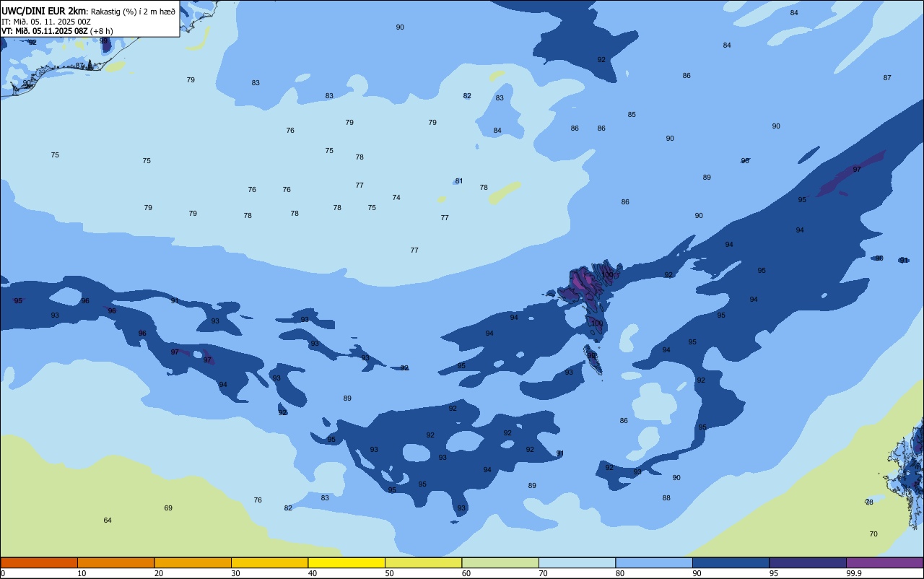Click the 'UWC/DINI EUR 2km' title text
The image size is (924, 579).
click(x=44, y=11)
